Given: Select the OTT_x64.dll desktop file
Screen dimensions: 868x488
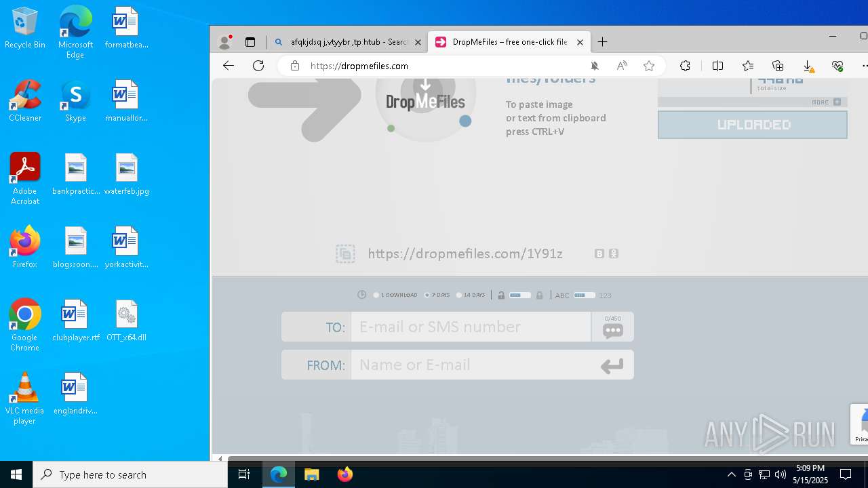Looking at the screenshot, I should [126, 321].
